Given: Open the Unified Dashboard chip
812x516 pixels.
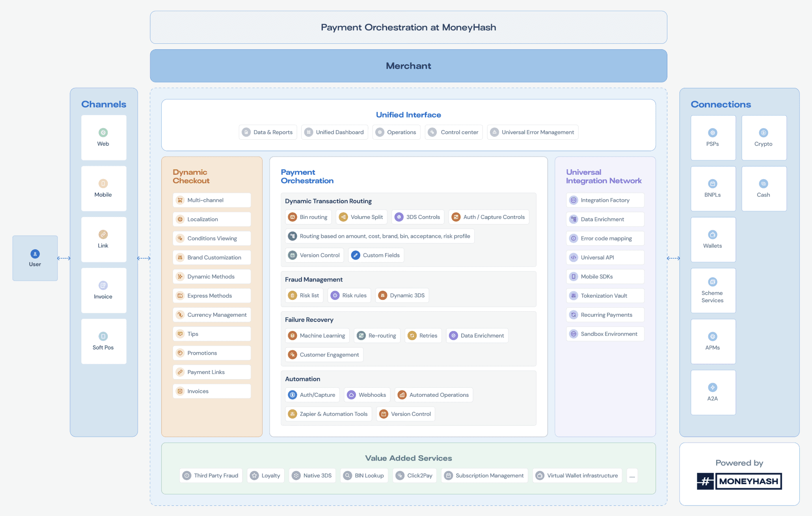Looking at the screenshot, I should pyautogui.click(x=335, y=132).
